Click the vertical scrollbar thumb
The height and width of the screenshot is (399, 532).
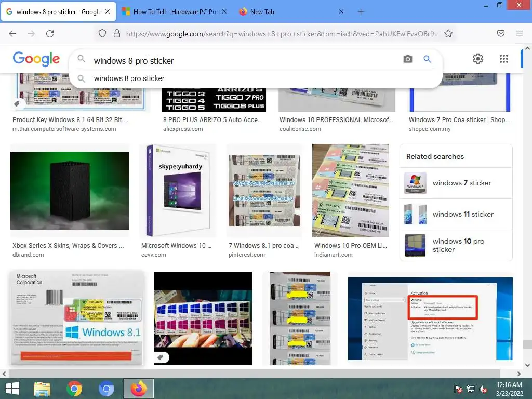click(x=528, y=344)
